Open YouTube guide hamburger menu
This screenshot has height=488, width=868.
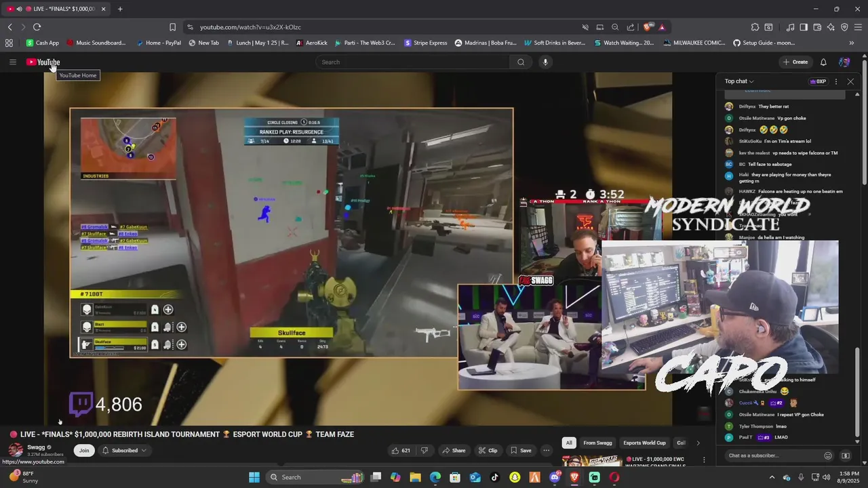[x=13, y=62]
